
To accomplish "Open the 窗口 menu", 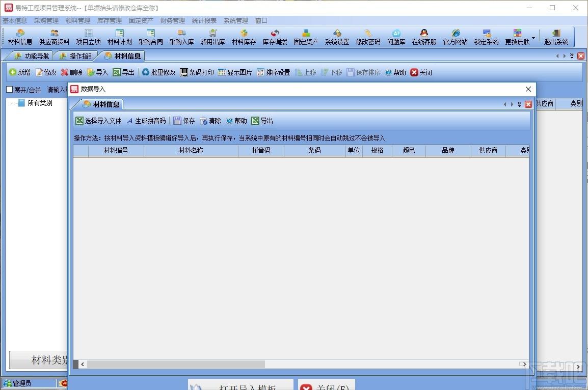I will pyautogui.click(x=261, y=20).
